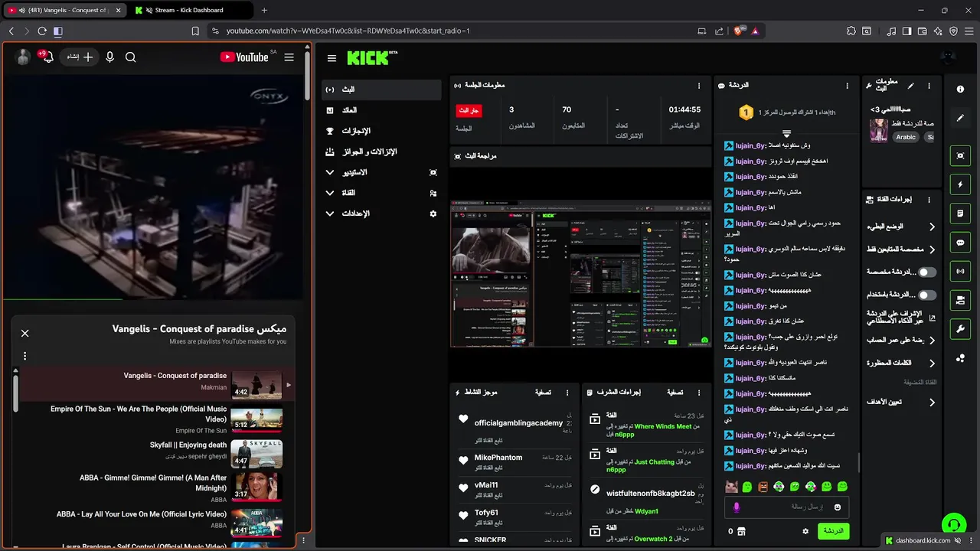The image size is (980, 551).
Task: Open new browser tab
Action: tap(264, 10)
